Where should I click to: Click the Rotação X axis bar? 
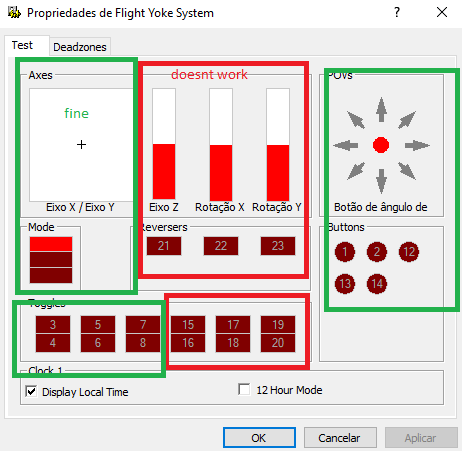(221, 145)
